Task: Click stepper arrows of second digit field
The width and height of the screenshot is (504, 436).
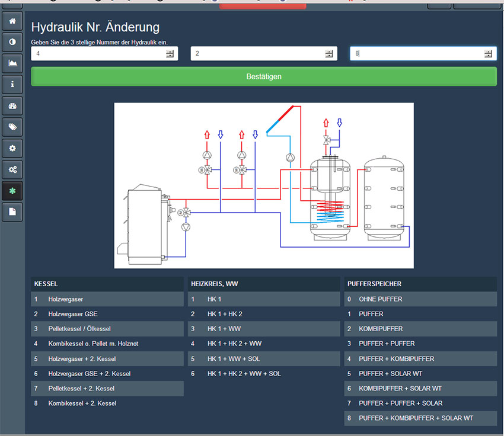Action: click(x=329, y=54)
